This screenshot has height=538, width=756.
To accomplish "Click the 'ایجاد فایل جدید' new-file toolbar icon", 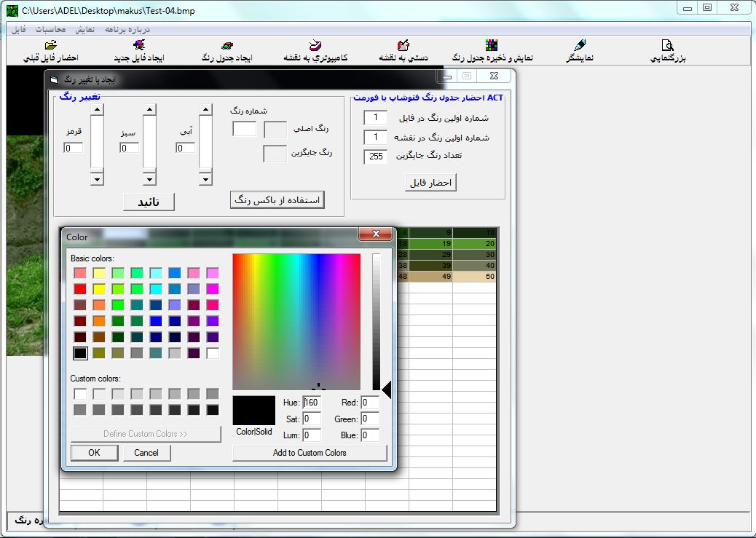I will (139, 46).
